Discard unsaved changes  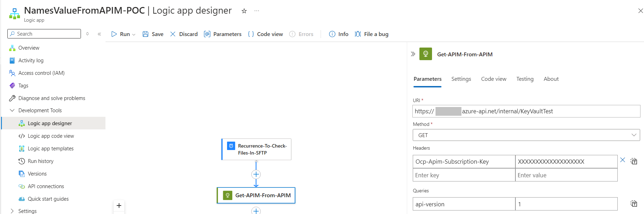click(184, 34)
